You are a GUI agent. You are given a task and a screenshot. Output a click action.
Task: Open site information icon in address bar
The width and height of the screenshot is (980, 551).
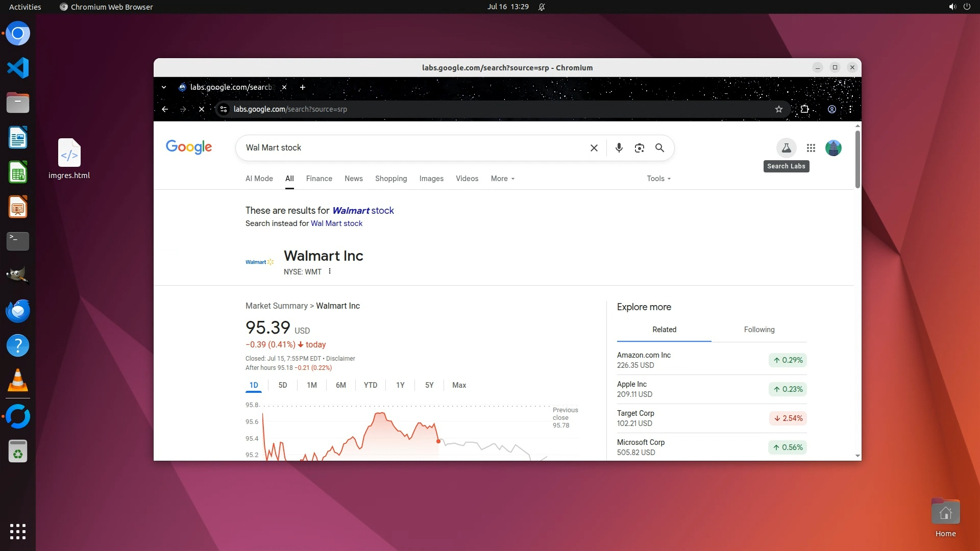223,109
